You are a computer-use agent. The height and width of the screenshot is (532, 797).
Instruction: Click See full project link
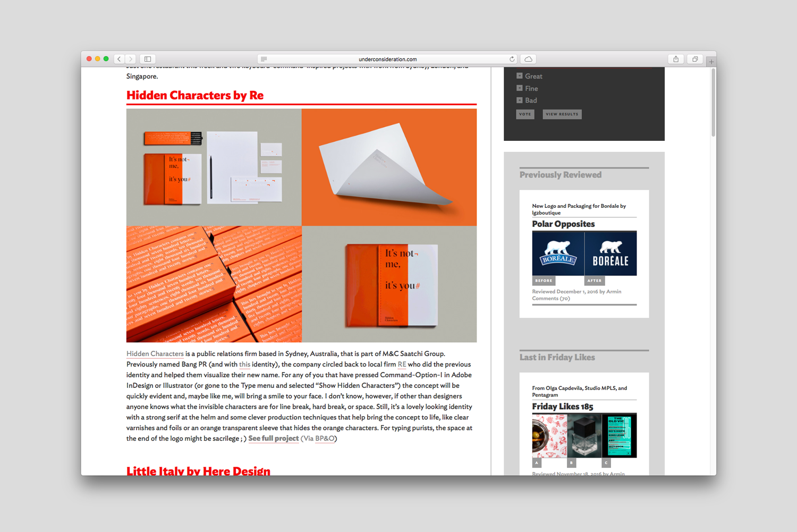(x=274, y=438)
